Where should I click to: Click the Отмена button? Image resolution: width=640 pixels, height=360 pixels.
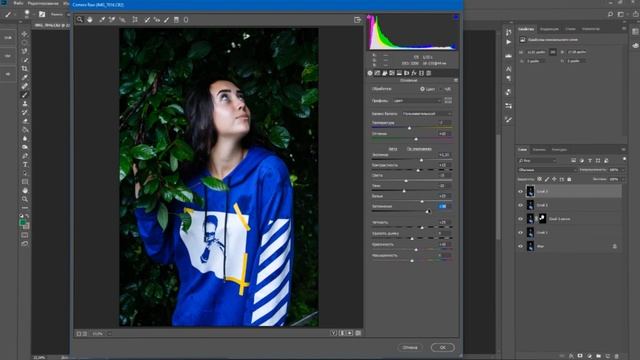click(410, 347)
